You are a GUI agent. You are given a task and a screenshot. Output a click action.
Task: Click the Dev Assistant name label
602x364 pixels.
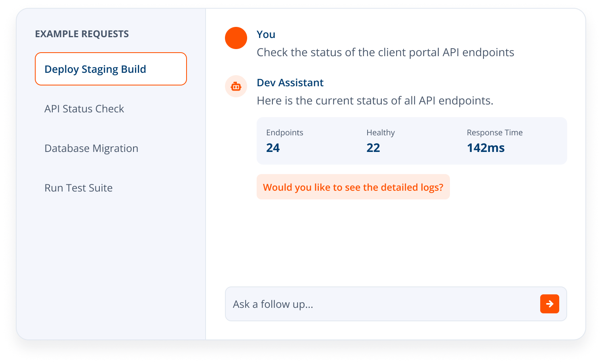pyautogui.click(x=290, y=82)
